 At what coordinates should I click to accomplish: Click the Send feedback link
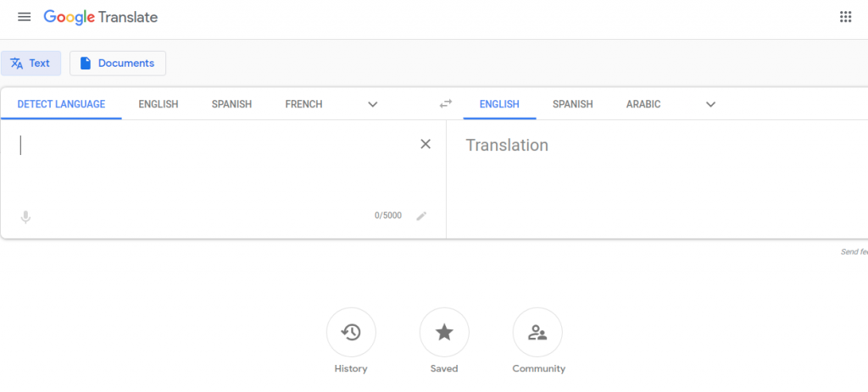[x=854, y=252]
